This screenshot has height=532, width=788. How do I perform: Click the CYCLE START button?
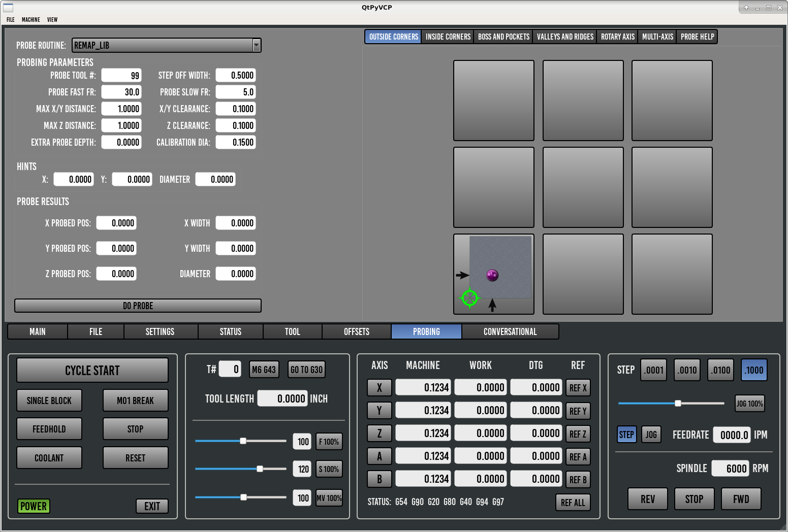click(x=92, y=371)
